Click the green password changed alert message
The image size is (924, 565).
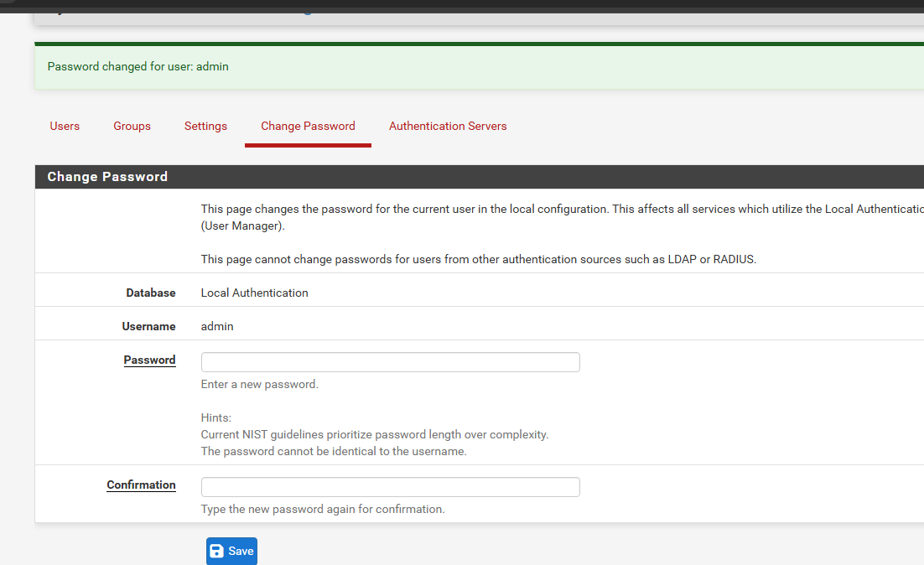tap(138, 66)
